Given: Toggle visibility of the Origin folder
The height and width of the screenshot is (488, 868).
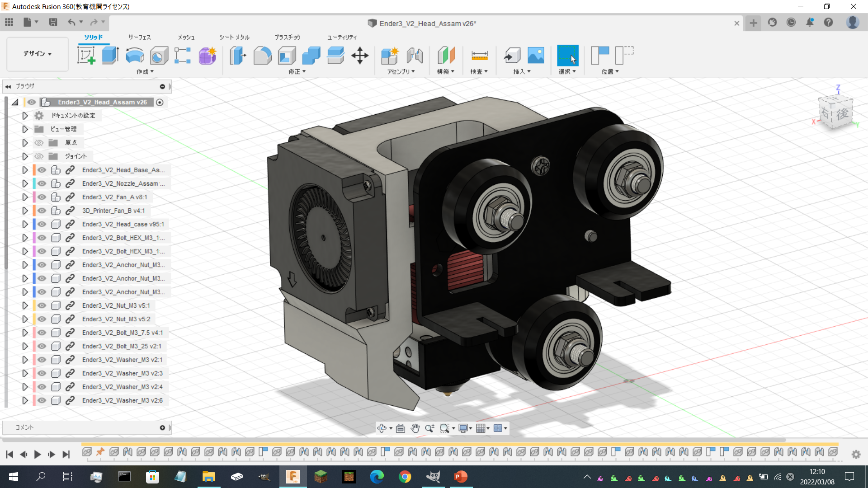Looking at the screenshot, I should click(x=39, y=143).
